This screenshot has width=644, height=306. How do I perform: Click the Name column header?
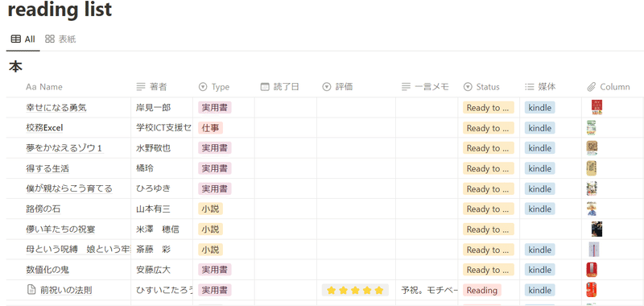pos(44,87)
